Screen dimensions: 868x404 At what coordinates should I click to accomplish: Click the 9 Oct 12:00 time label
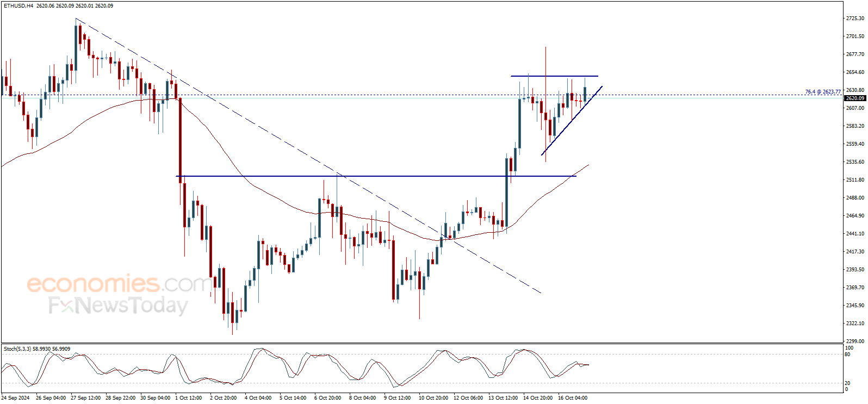pos(398,398)
